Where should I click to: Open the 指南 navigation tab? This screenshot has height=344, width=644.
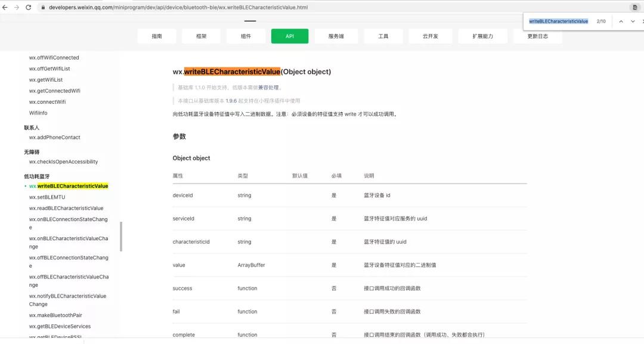[156, 36]
